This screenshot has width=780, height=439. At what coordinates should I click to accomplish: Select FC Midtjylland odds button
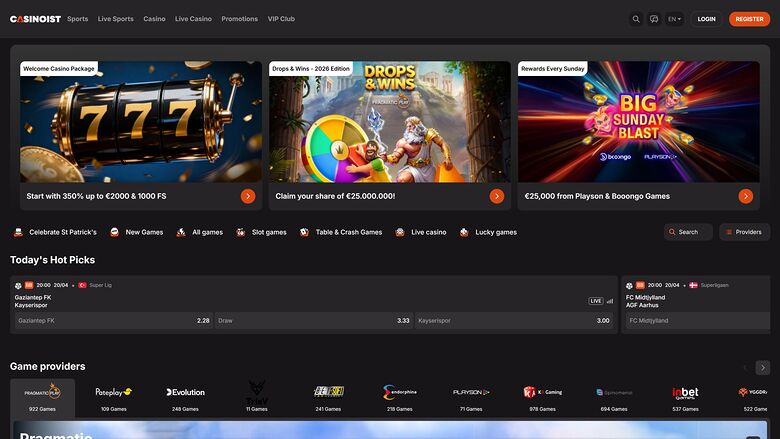click(x=698, y=321)
